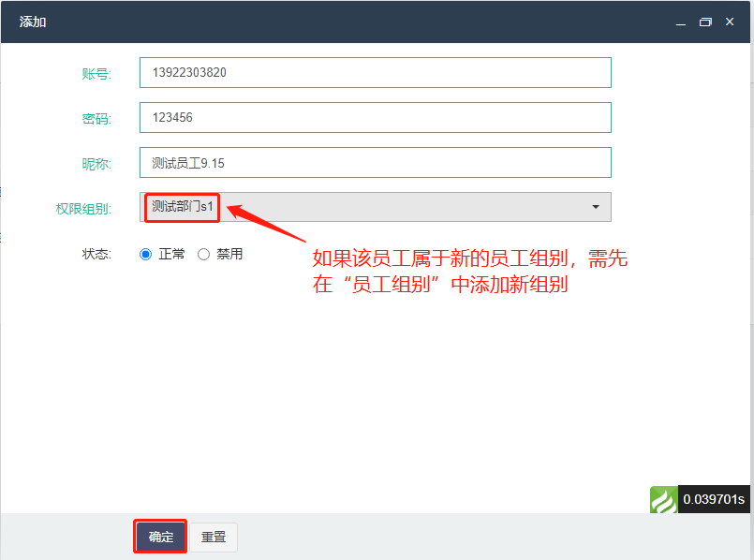Image resolution: width=754 pixels, height=560 pixels.
Task: Select the 禁用 status radio button
Action: (x=204, y=254)
